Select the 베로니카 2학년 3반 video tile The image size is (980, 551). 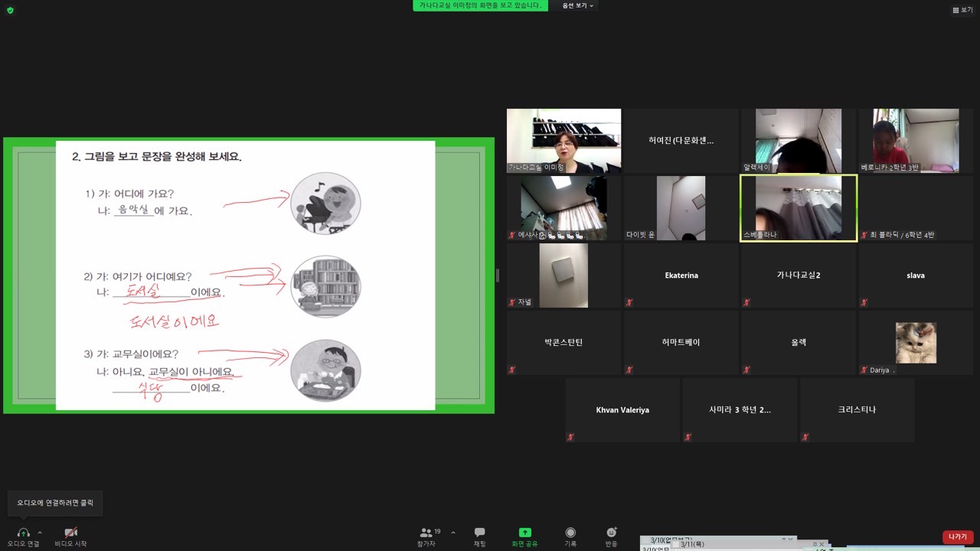coord(916,141)
